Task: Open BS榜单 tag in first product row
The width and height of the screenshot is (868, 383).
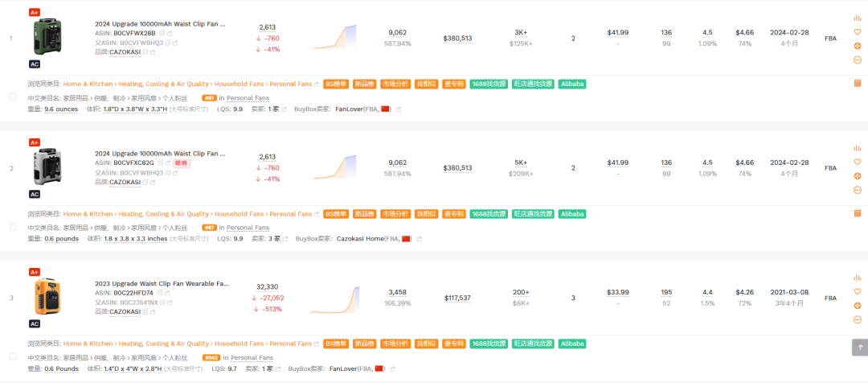Action: coord(336,84)
